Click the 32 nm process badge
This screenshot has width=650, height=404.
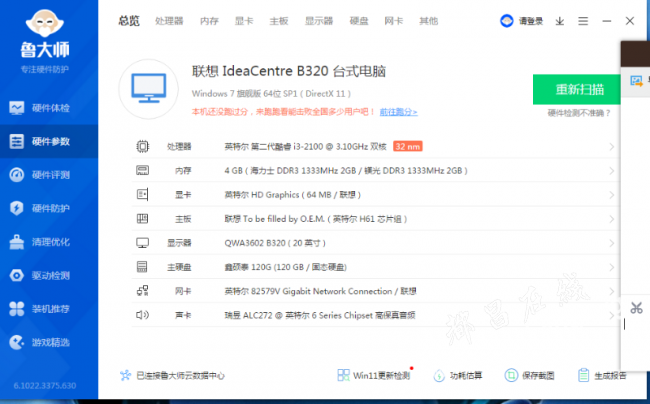[407, 146]
